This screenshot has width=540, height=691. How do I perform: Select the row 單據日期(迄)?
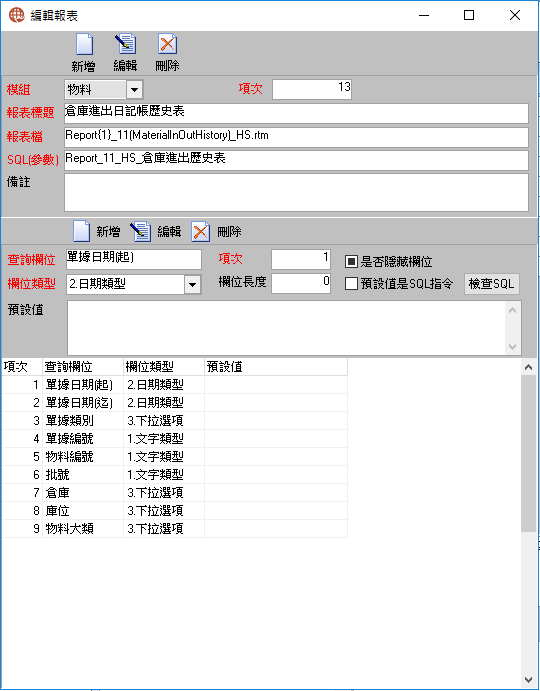tap(175, 403)
